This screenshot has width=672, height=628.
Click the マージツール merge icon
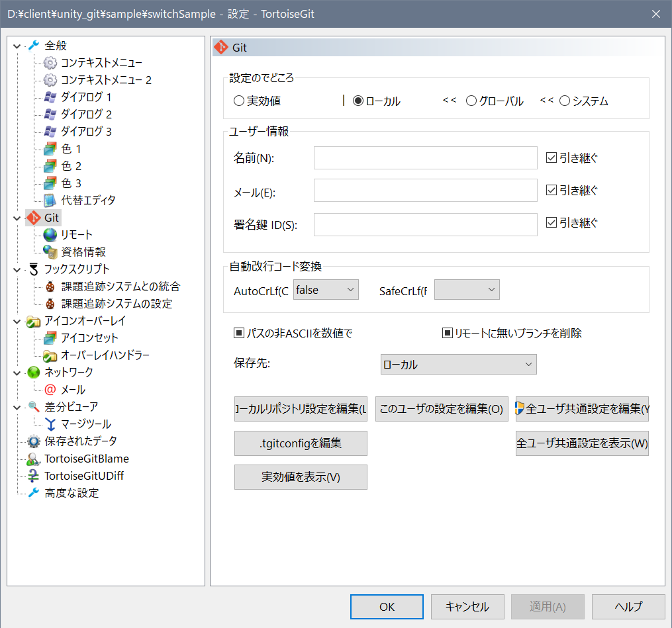tap(50, 424)
